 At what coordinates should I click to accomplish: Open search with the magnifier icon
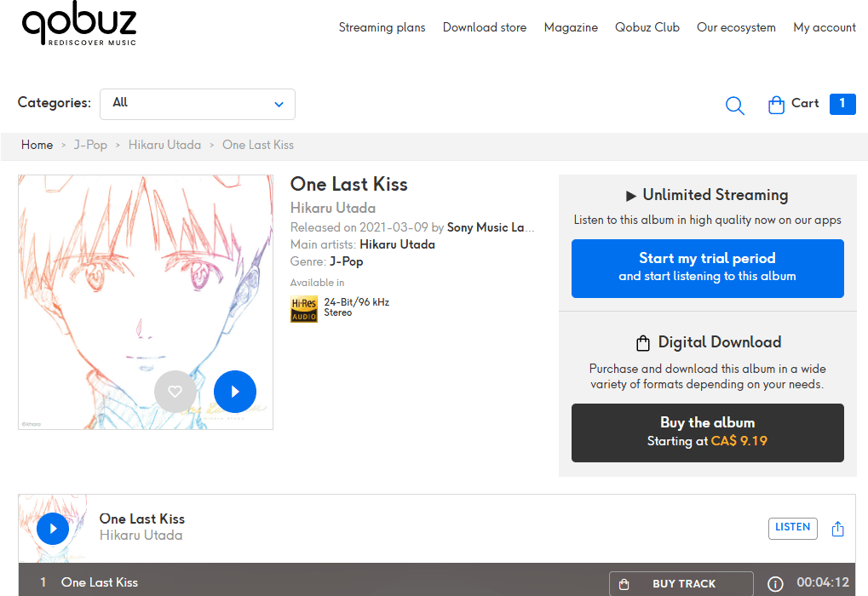tap(734, 106)
